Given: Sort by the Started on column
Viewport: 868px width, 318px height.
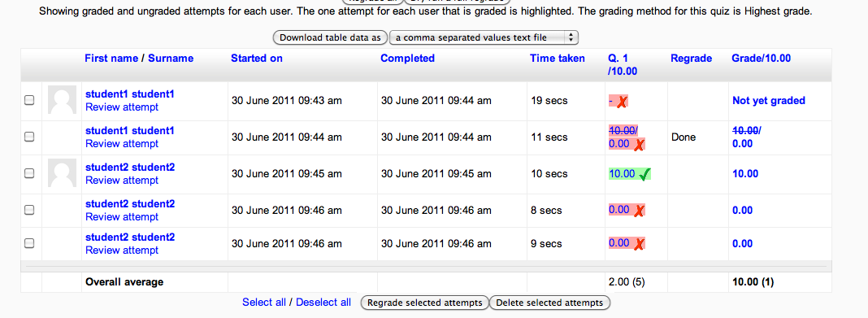Looking at the screenshot, I should click(x=256, y=59).
